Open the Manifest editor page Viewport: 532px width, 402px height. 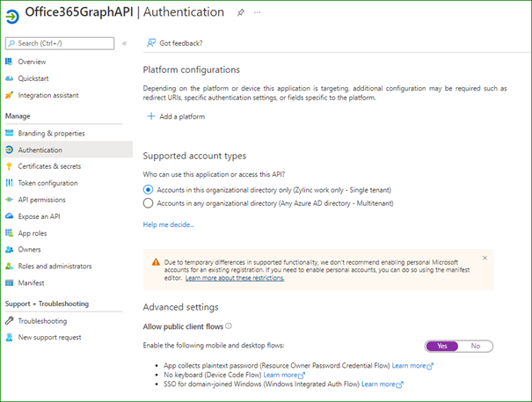click(x=31, y=283)
